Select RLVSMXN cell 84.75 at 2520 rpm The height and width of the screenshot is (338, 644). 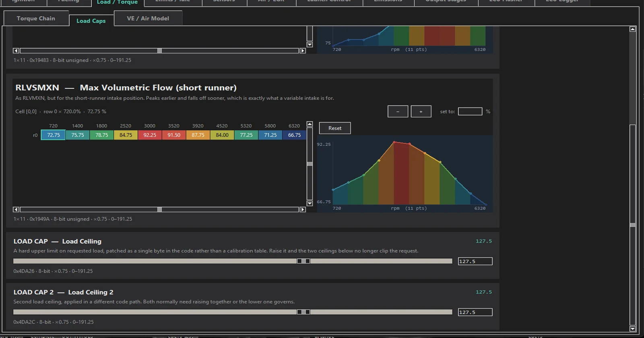126,135
